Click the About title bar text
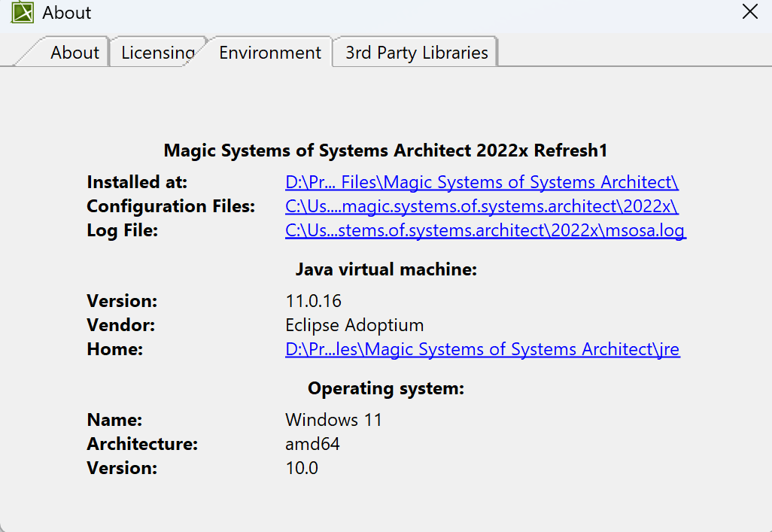This screenshot has height=532, width=772. tap(67, 13)
